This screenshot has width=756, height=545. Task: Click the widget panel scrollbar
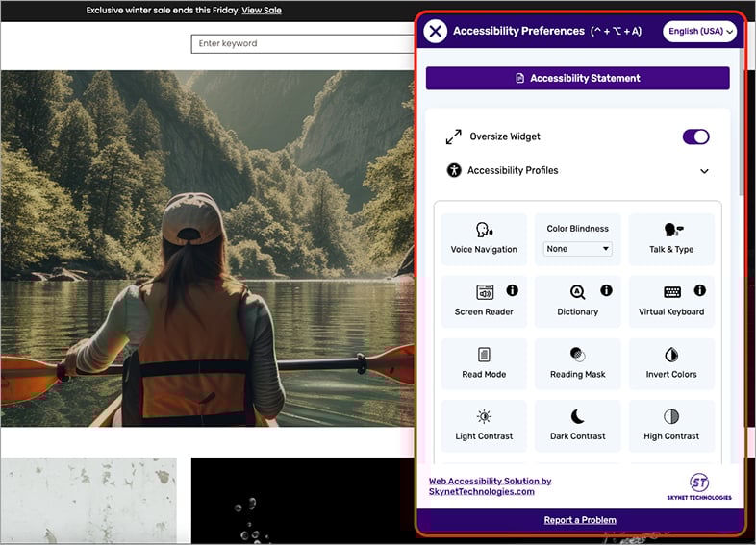click(741, 123)
